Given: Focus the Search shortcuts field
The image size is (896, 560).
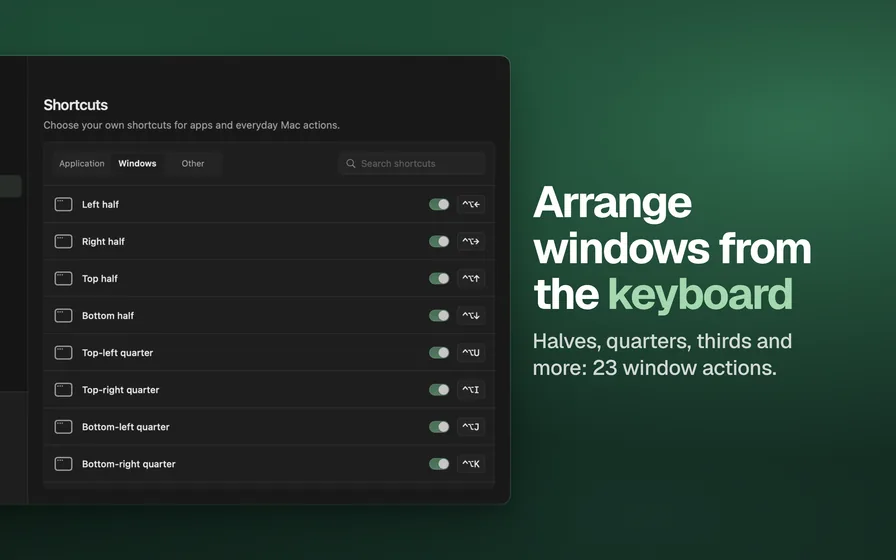Looking at the screenshot, I should click(x=411, y=163).
